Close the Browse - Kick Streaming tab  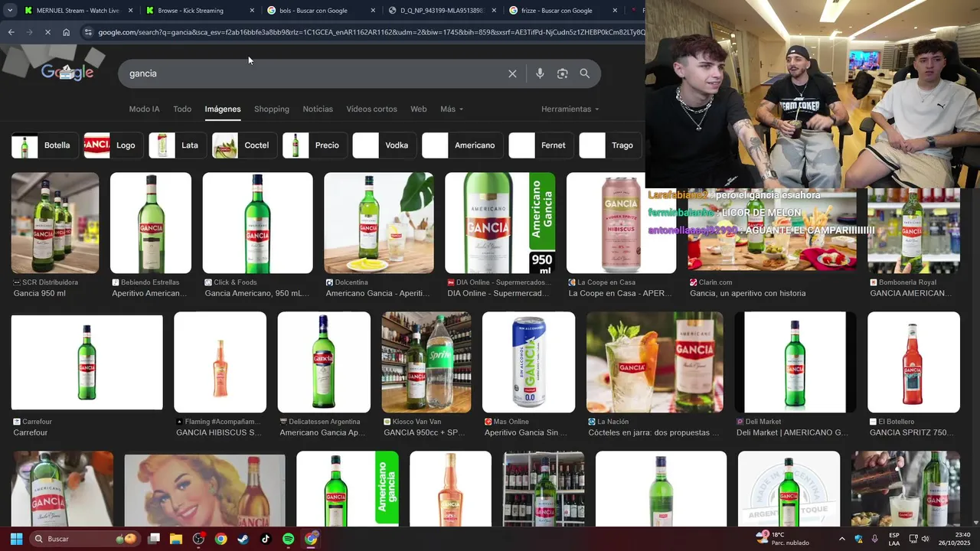click(x=252, y=11)
